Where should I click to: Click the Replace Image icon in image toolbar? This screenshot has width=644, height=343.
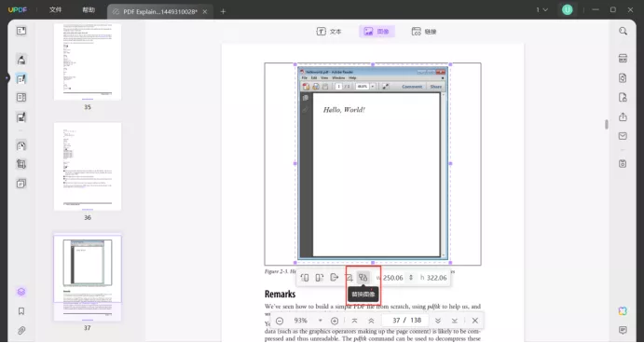tap(363, 278)
